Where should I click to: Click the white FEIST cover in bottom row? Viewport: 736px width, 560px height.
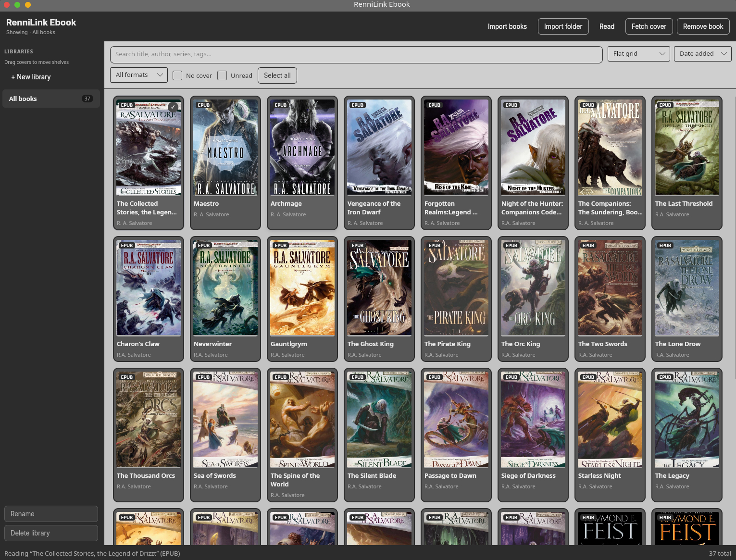pyautogui.click(x=610, y=528)
